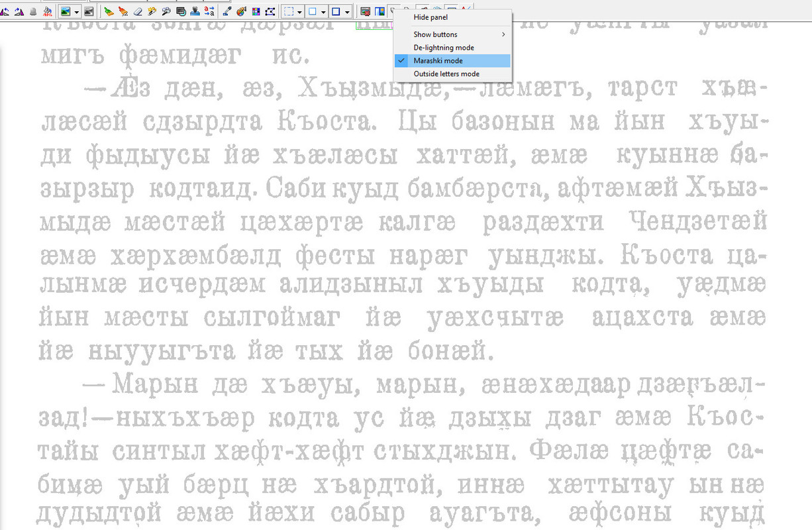This screenshot has width=812, height=530.
Task: Click the grey stamp toolbar icon
Action: tap(32, 12)
